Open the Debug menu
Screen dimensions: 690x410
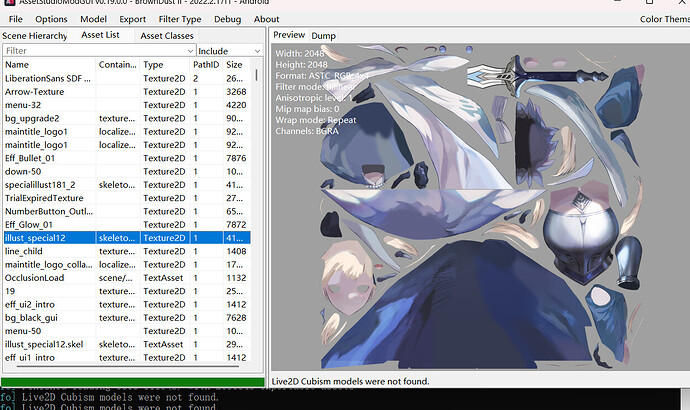pyautogui.click(x=228, y=19)
